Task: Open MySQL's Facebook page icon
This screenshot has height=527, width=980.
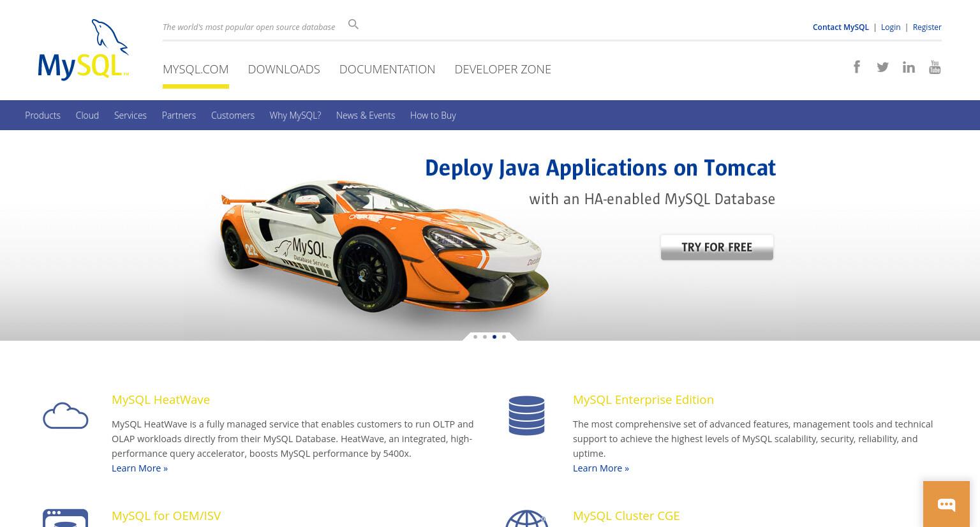Action: (x=857, y=67)
